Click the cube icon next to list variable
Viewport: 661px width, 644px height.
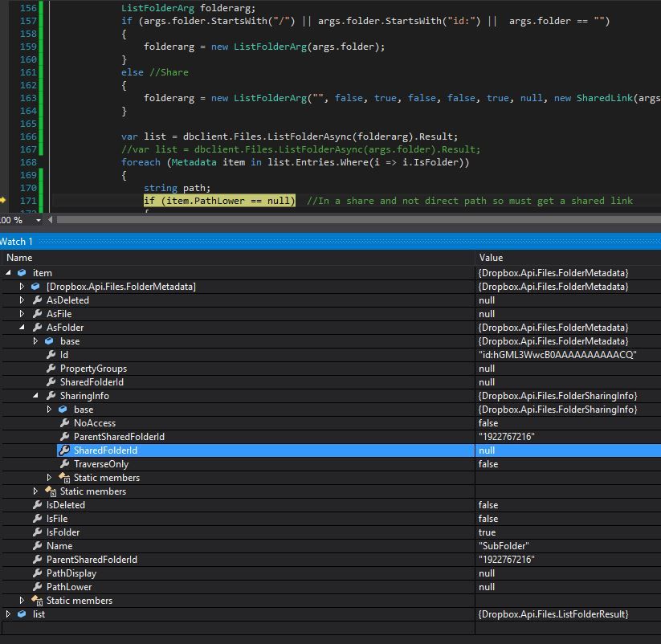[x=22, y=614]
